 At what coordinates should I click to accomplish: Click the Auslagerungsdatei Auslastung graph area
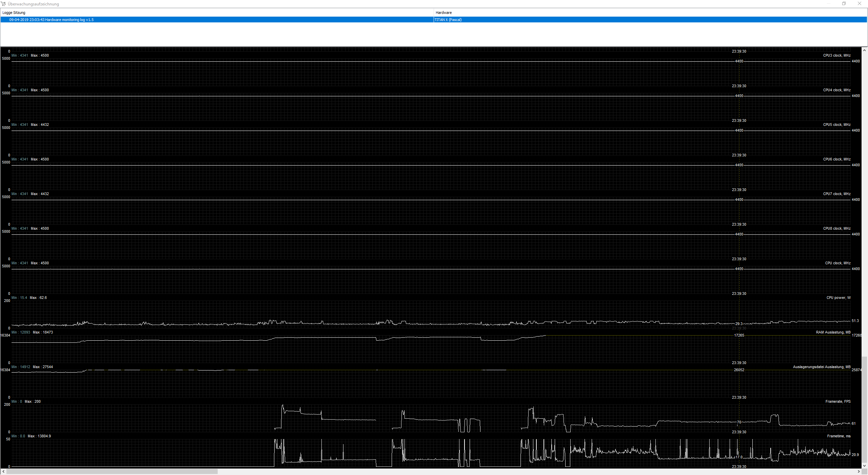coord(431,383)
